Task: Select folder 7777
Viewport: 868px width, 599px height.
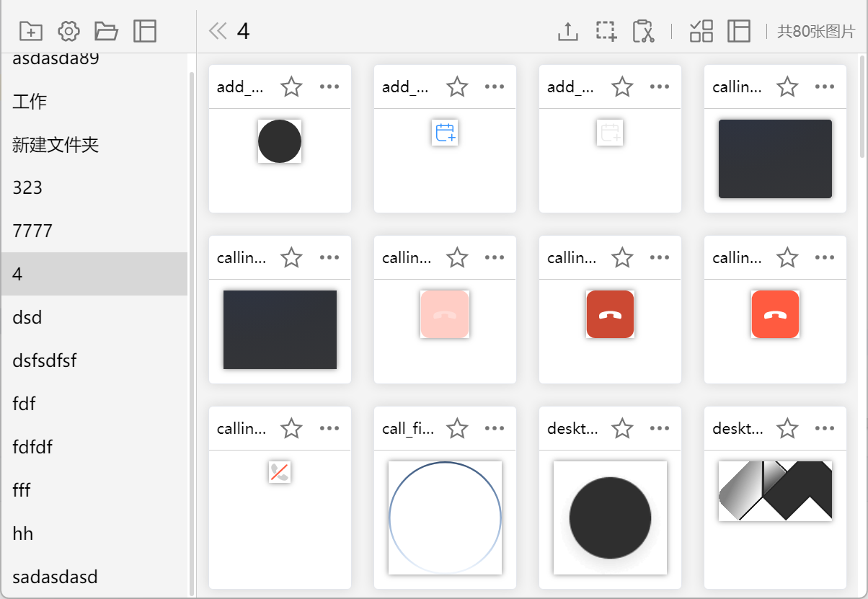Action: pos(94,231)
